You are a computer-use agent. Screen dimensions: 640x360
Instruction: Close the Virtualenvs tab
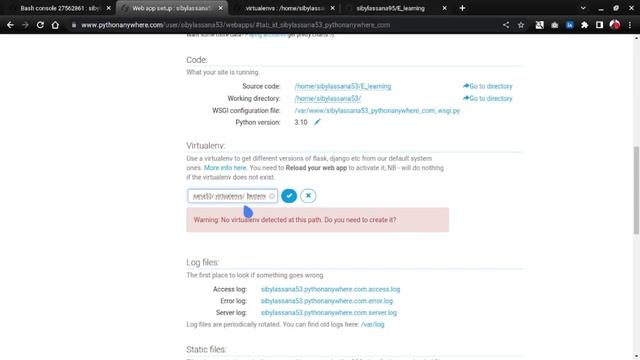click(x=332, y=8)
